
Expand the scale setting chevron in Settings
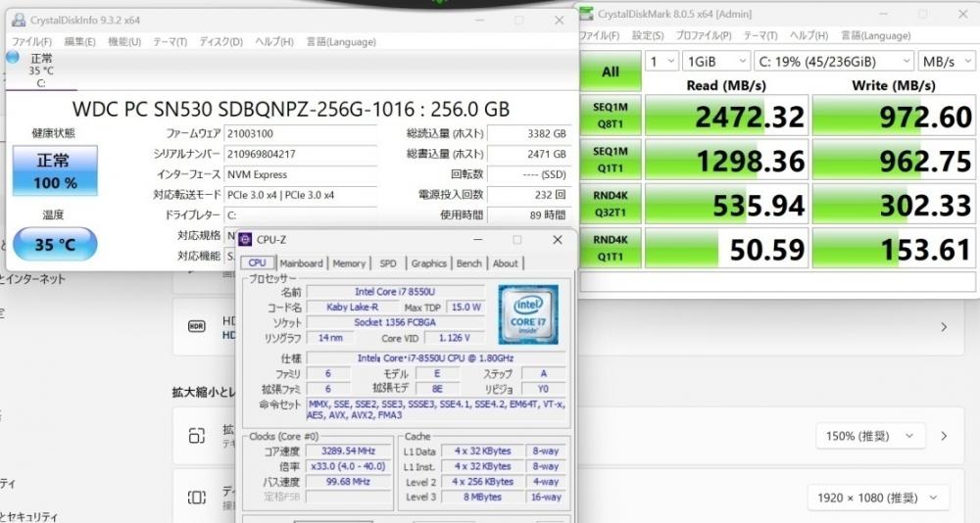tap(945, 436)
